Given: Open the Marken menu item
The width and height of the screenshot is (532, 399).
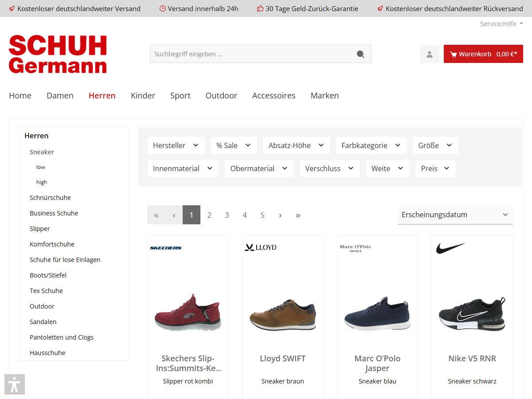Looking at the screenshot, I should [x=325, y=95].
